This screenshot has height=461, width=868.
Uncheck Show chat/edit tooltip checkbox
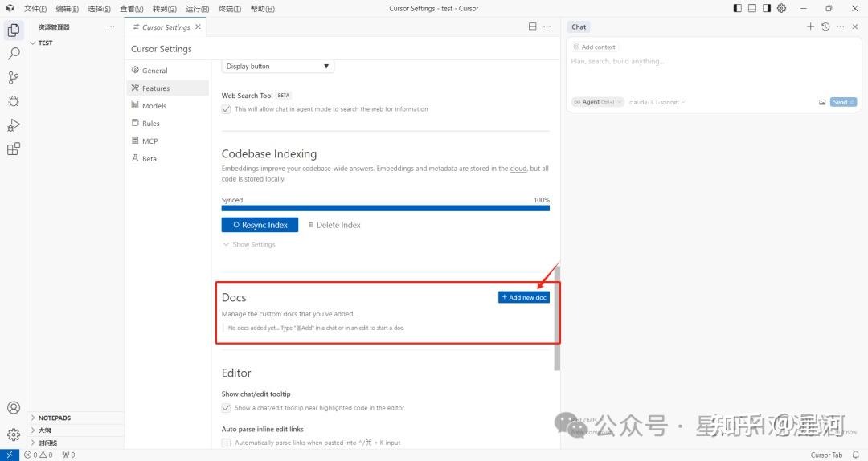click(x=226, y=408)
